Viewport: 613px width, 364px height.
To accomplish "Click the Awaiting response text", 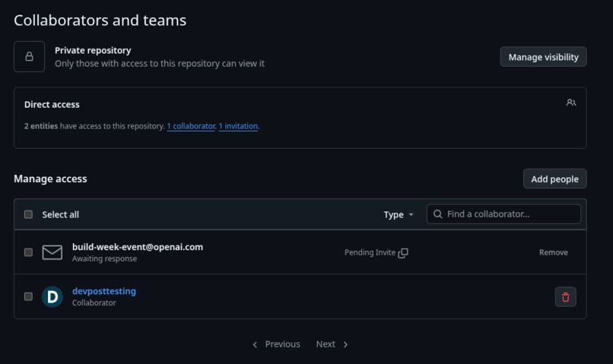I will coord(104,258).
